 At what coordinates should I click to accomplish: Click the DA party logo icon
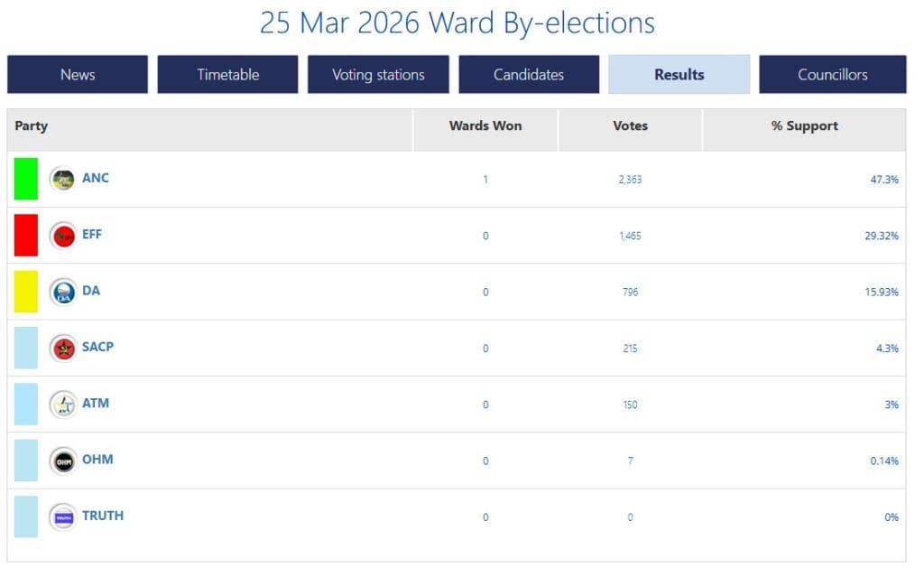63,292
